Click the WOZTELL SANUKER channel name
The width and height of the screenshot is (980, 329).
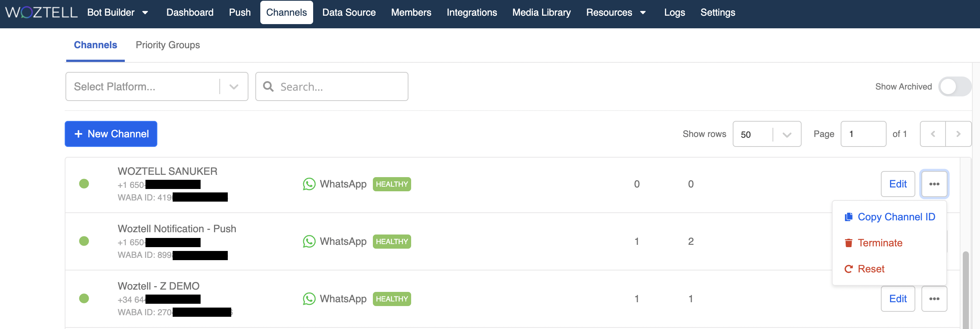point(168,171)
